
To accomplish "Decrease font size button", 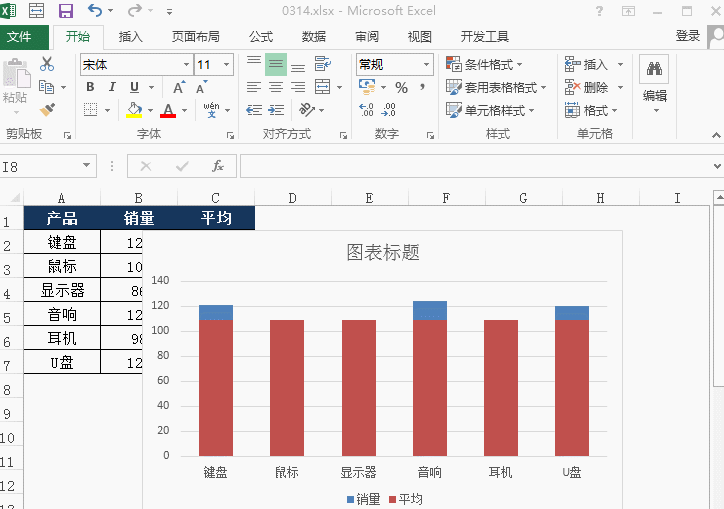I will (201, 87).
